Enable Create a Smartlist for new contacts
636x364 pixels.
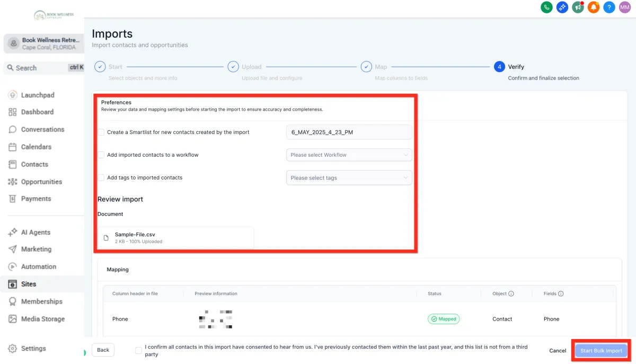tap(101, 132)
